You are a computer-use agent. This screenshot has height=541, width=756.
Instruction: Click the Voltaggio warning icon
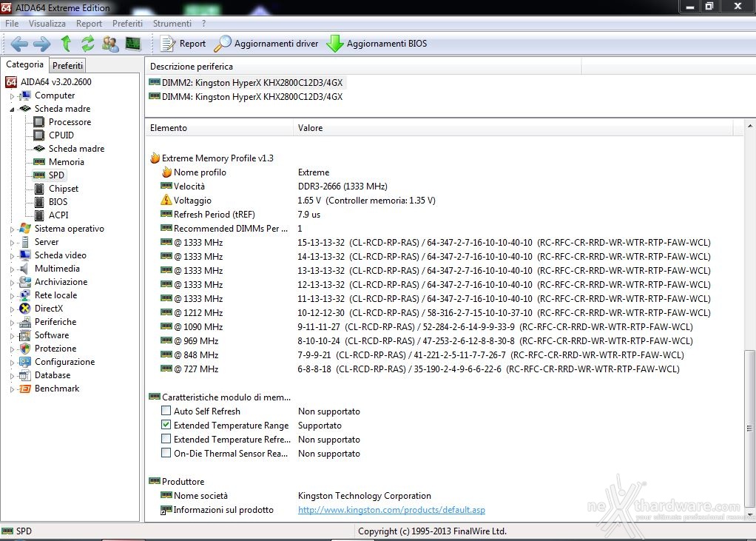pyautogui.click(x=166, y=200)
